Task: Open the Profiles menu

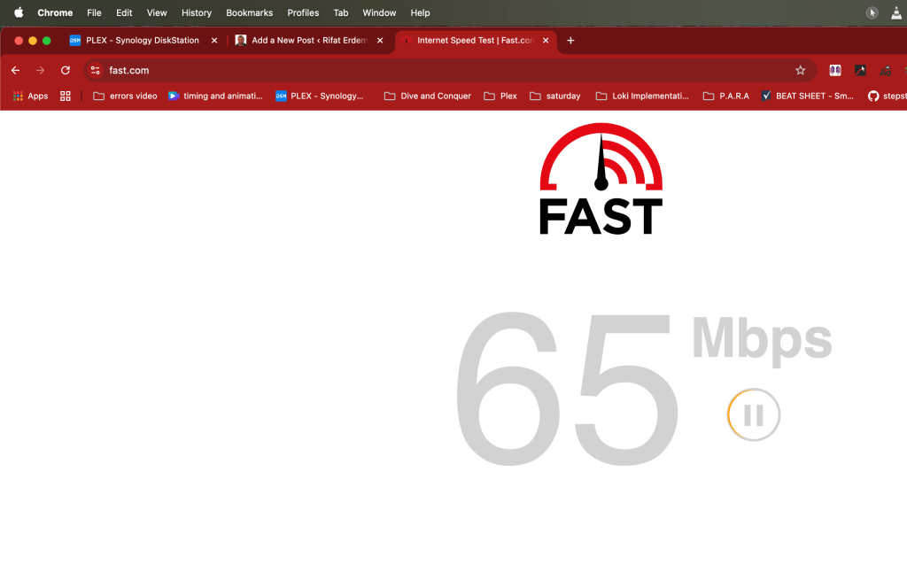Action: (303, 12)
